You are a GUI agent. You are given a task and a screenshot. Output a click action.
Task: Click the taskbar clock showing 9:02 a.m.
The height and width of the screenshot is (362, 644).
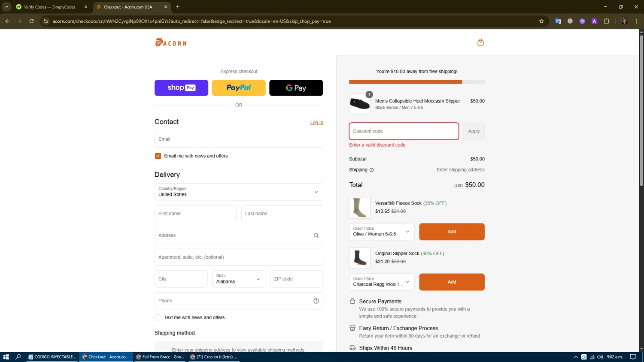615,357
